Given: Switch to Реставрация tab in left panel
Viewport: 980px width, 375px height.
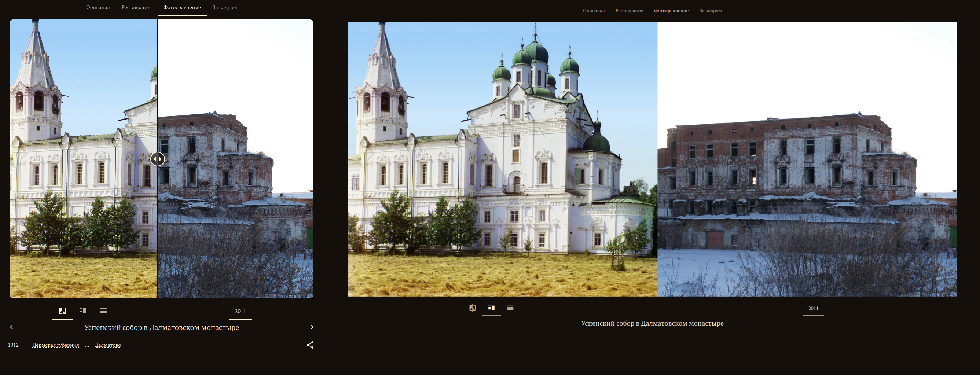Looking at the screenshot, I should [x=137, y=8].
